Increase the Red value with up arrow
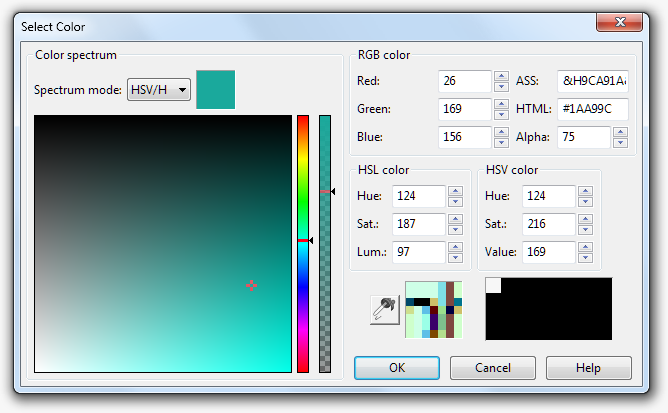The height and width of the screenshot is (413, 668). [x=501, y=76]
